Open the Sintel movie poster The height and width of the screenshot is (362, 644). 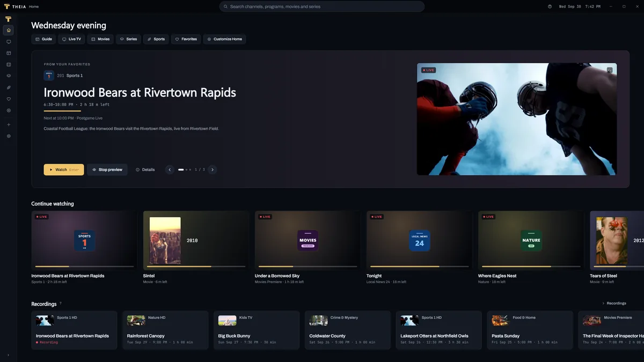coord(165,240)
